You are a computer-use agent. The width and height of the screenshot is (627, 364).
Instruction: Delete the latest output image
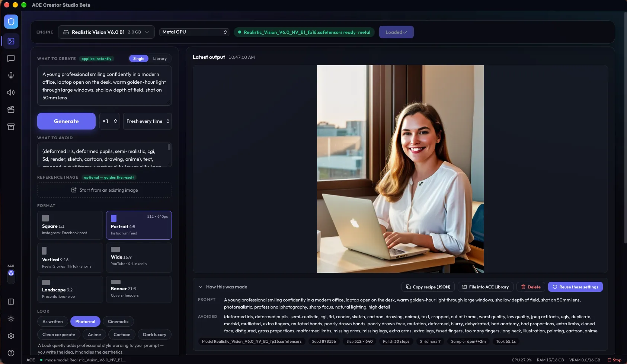click(531, 287)
